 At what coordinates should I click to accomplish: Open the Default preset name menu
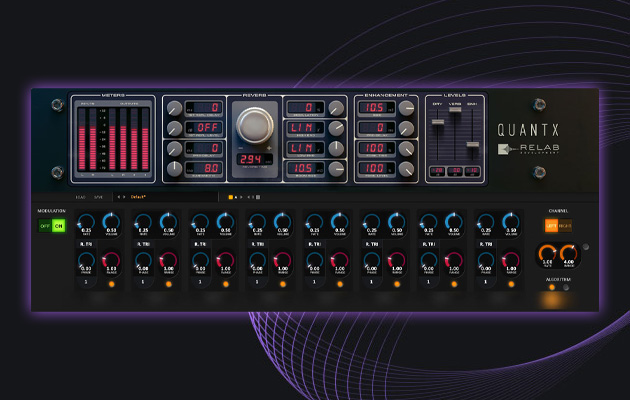point(138,197)
